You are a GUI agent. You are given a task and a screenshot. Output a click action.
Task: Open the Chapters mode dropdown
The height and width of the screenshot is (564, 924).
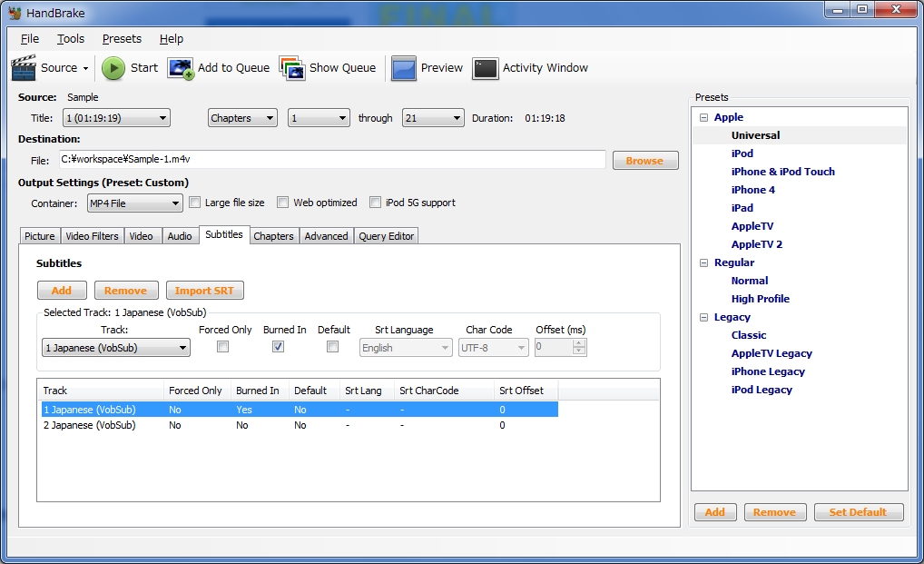(x=242, y=118)
